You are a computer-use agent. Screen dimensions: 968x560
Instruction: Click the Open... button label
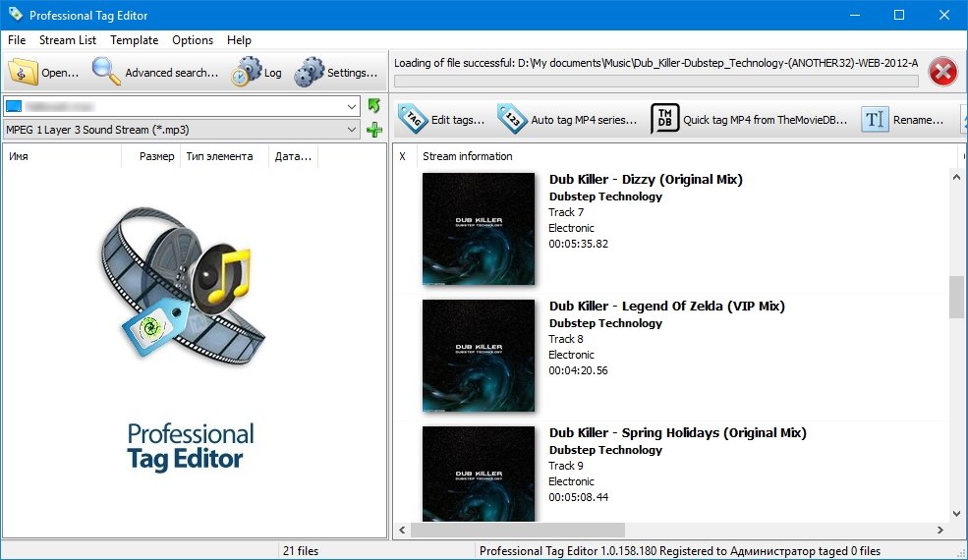(x=60, y=73)
